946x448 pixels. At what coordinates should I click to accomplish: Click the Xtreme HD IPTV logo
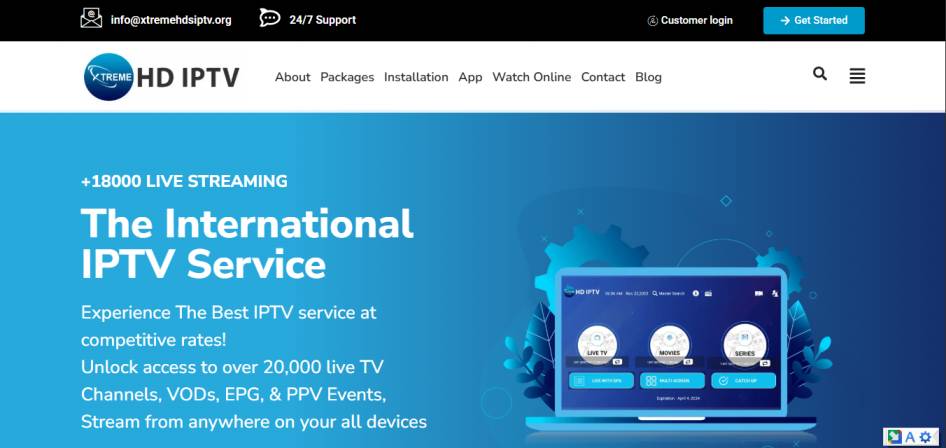(162, 77)
